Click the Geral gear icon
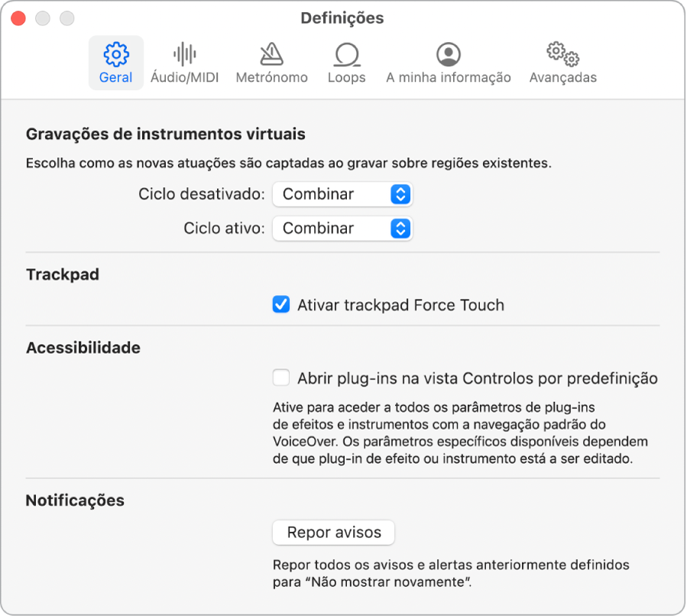The width and height of the screenshot is (687, 616). tap(116, 53)
